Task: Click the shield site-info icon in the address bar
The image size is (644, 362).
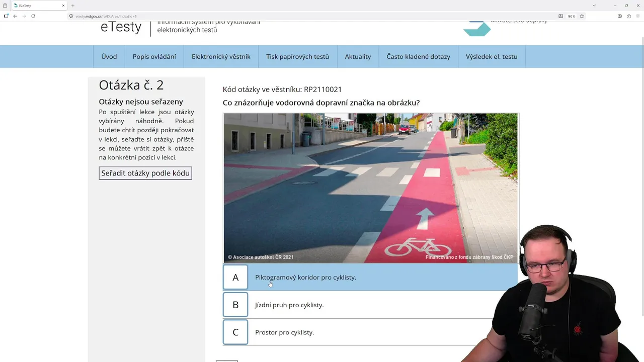Action: 71,16
